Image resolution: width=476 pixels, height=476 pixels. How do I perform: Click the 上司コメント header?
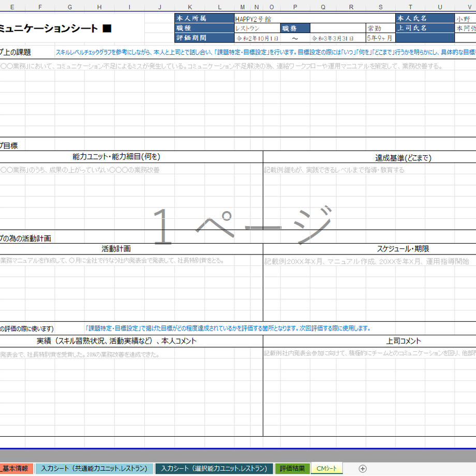pos(403,341)
